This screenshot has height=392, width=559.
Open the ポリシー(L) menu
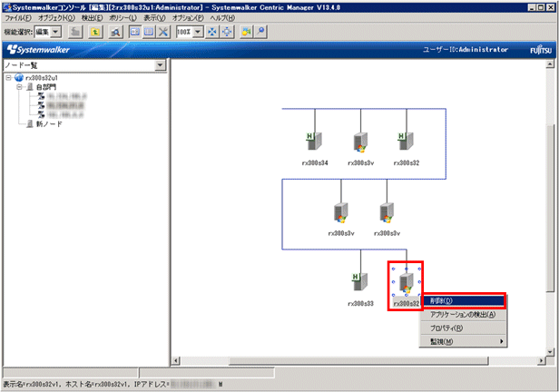[123, 18]
